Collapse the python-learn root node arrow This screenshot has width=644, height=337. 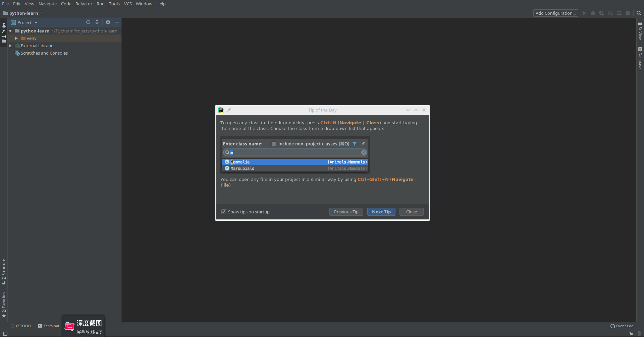pyautogui.click(x=10, y=31)
